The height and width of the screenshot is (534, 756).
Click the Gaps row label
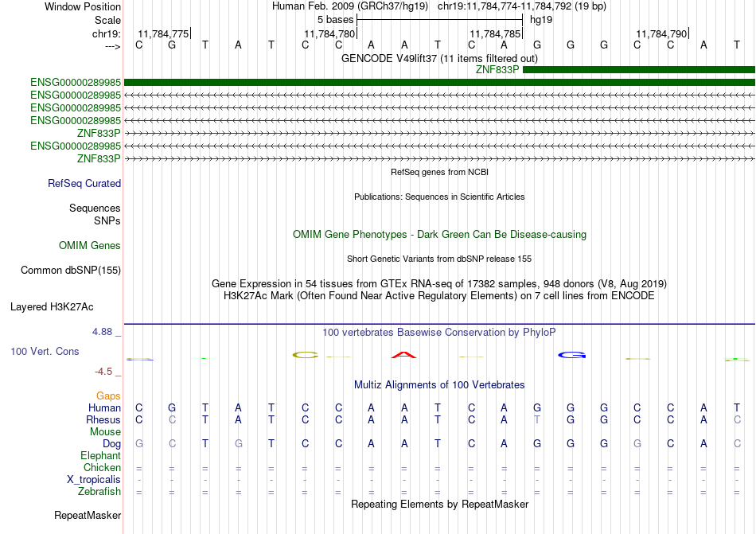[x=108, y=396]
